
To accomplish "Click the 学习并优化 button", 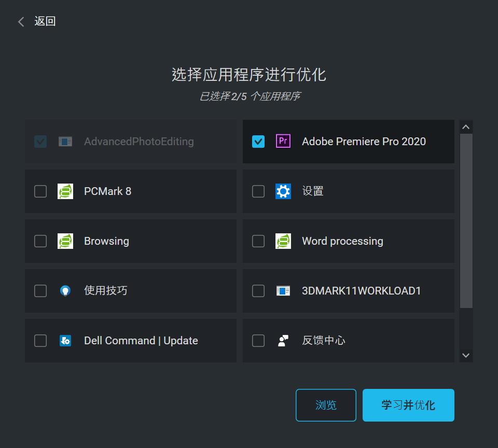I will point(408,405).
